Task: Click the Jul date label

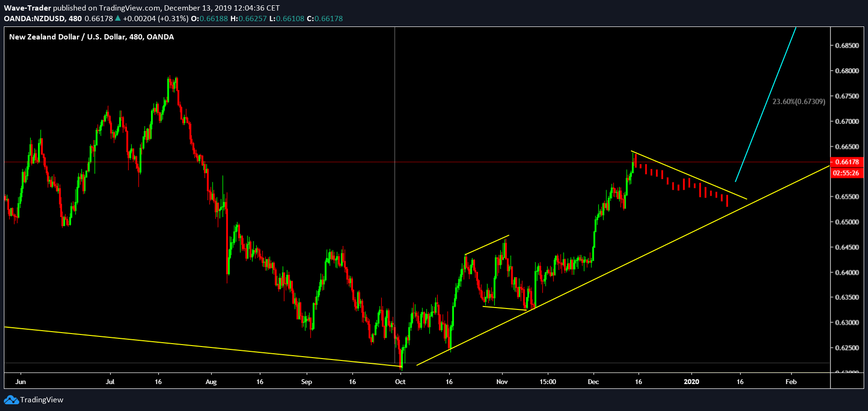Action: [x=110, y=382]
